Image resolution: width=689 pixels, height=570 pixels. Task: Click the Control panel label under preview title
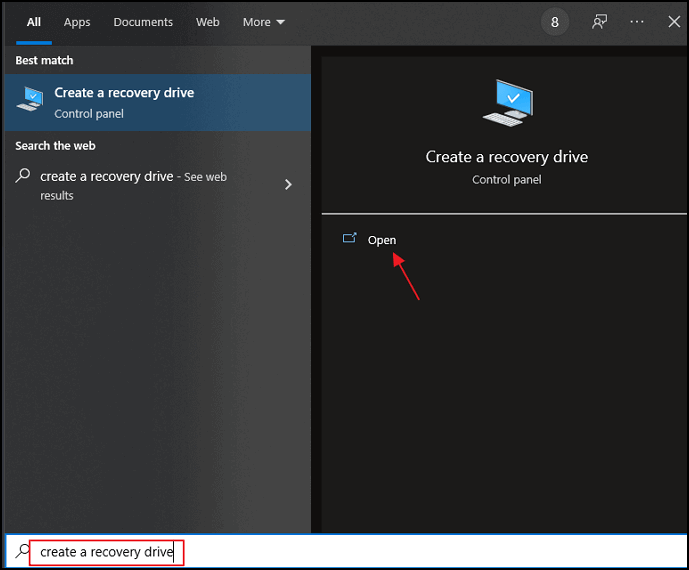(507, 180)
